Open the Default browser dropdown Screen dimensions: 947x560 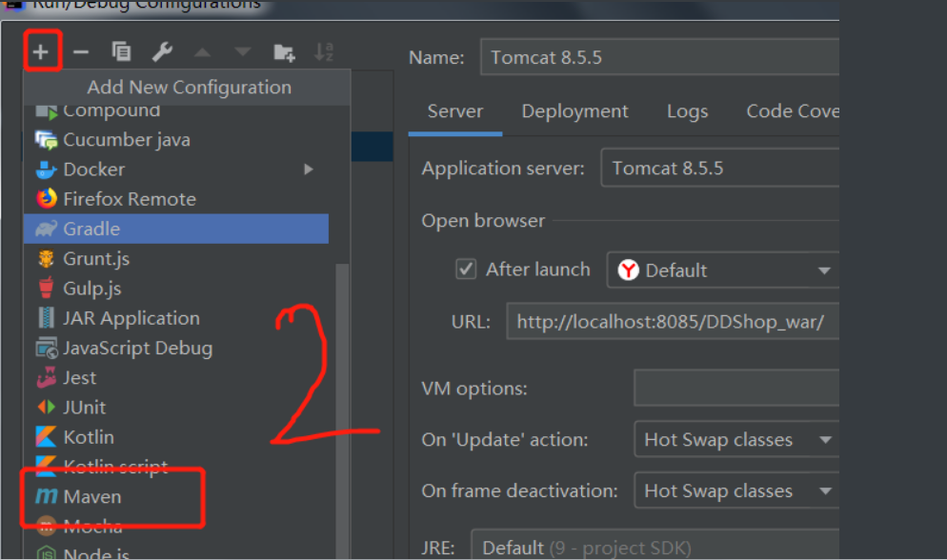coord(723,270)
